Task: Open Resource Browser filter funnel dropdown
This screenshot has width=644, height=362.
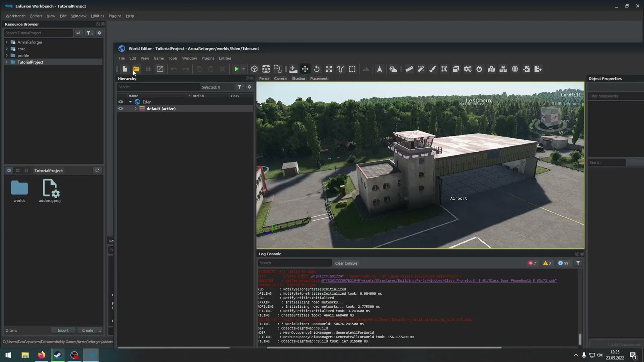Action: [89, 33]
